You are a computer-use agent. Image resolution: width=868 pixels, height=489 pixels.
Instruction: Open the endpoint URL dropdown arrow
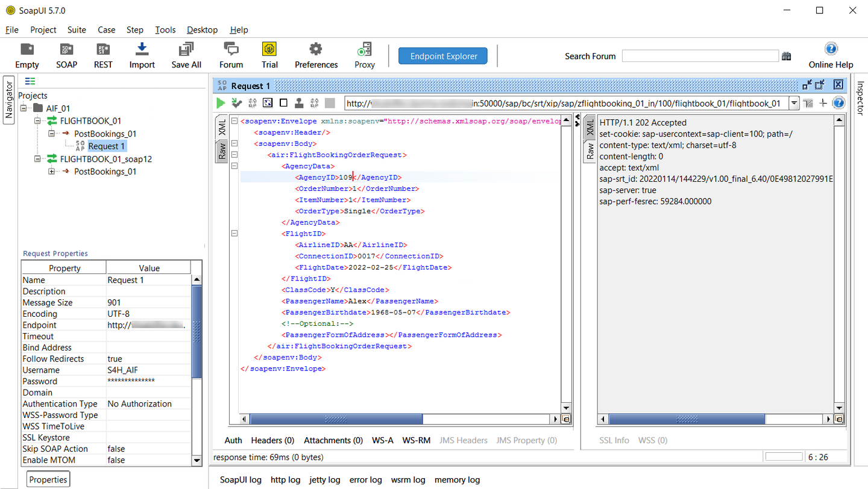pos(794,104)
